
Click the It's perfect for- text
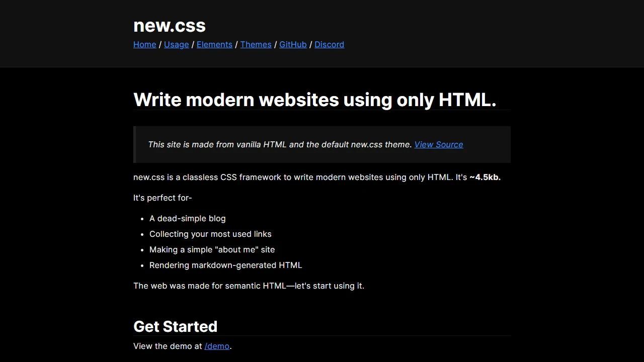tap(163, 198)
